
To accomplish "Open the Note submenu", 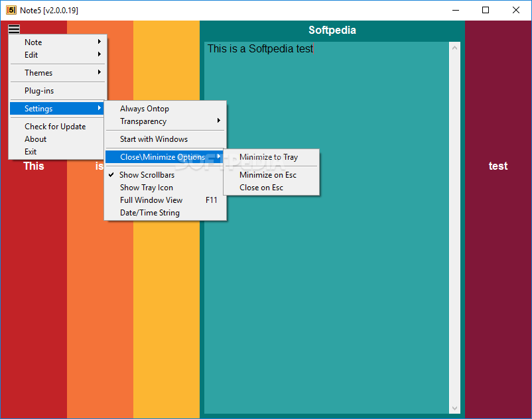I will [x=58, y=42].
